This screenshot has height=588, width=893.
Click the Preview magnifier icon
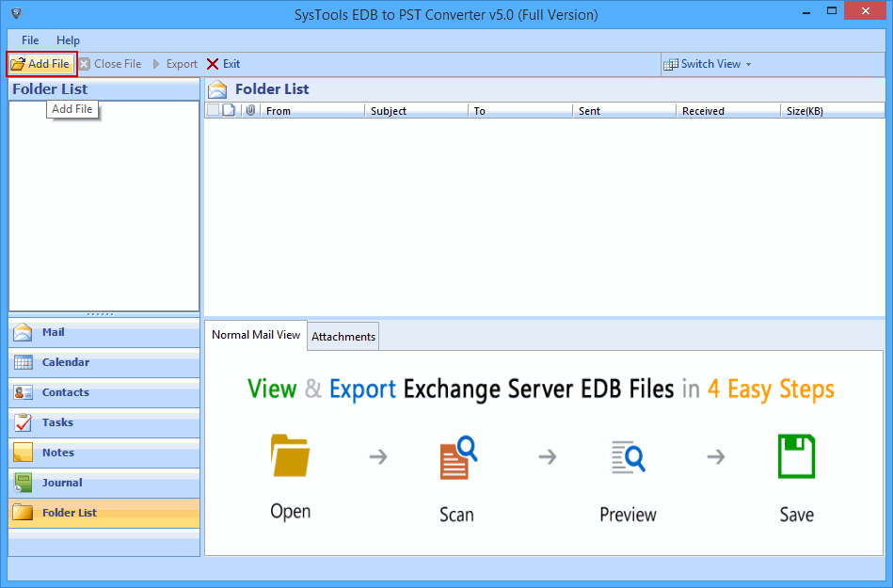(x=629, y=457)
